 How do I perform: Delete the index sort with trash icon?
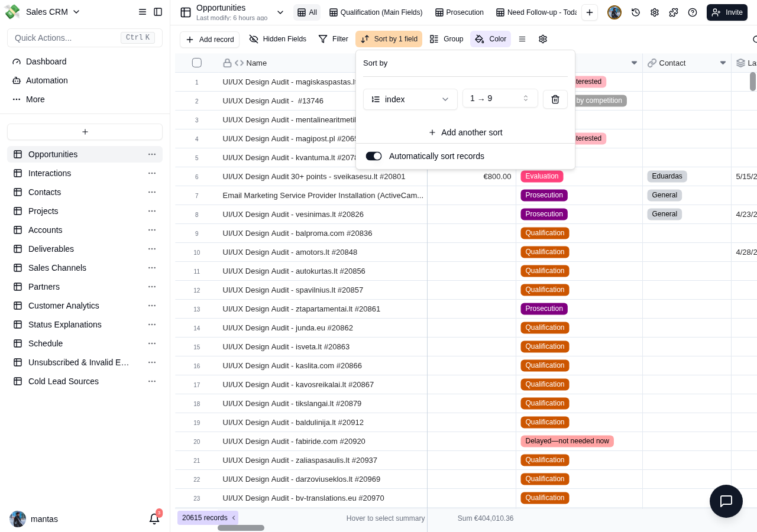point(555,99)
